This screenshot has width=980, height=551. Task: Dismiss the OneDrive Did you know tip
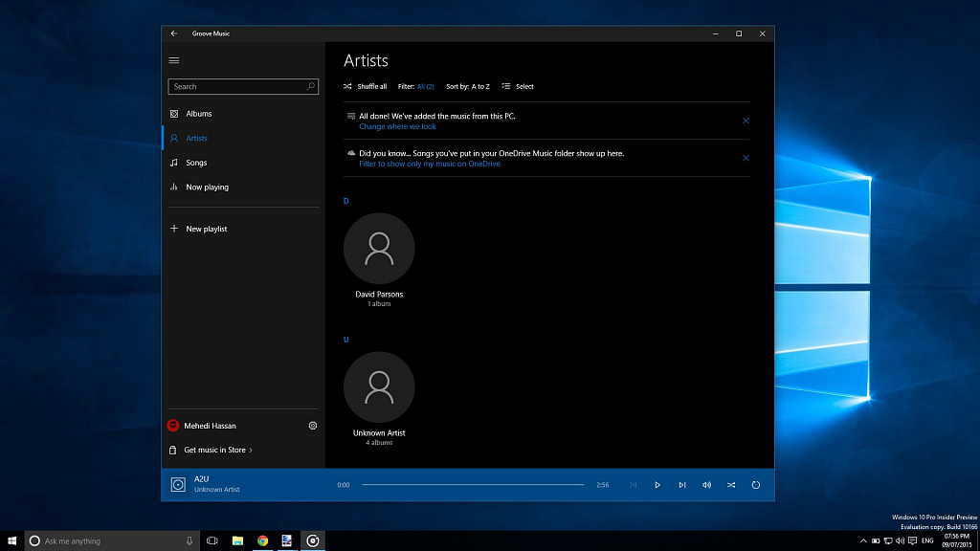coord(746,158)
